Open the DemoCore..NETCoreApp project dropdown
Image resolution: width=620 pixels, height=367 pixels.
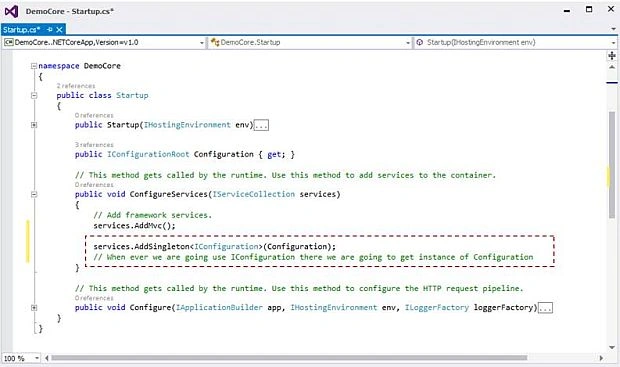pyautogui.click(x=202, y=43)
